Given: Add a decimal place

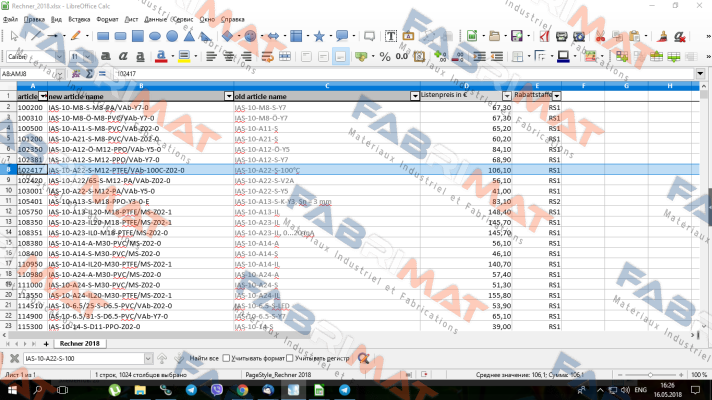Looking at the screenshot, I should [440, 56].
